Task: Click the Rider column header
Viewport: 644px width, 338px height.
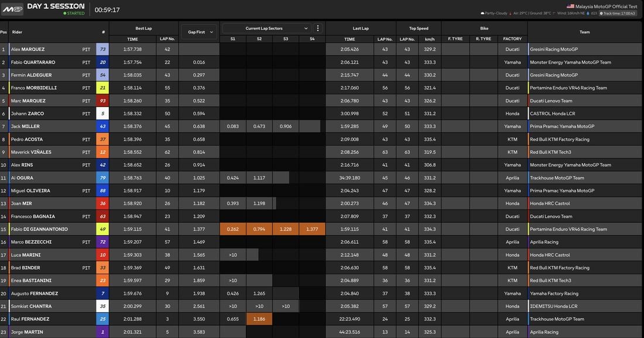Action: coord(17,32)
